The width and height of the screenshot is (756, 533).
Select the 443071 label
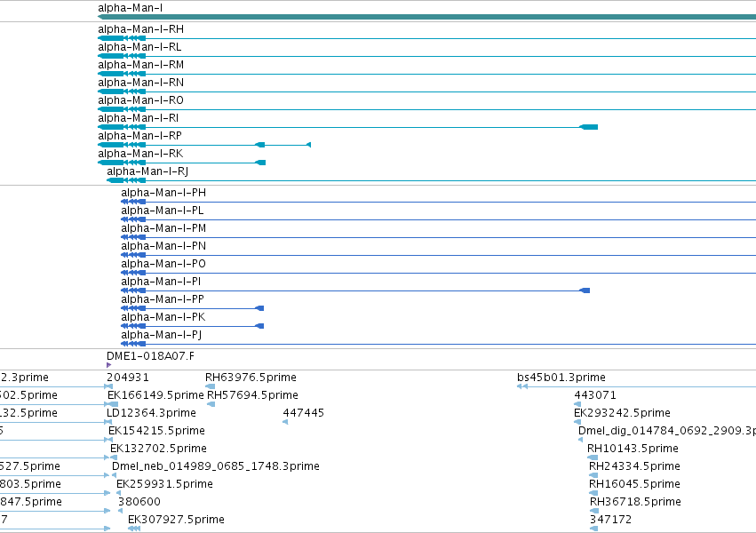pos(595,395)
